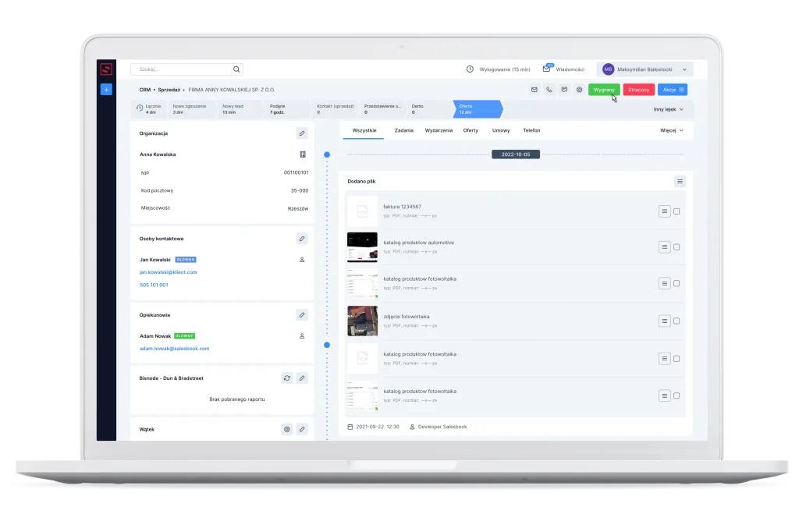The width and height of the screenshot is (799, 532).
Task: Select the Demo pipeline stage
Action: [429, 109]
